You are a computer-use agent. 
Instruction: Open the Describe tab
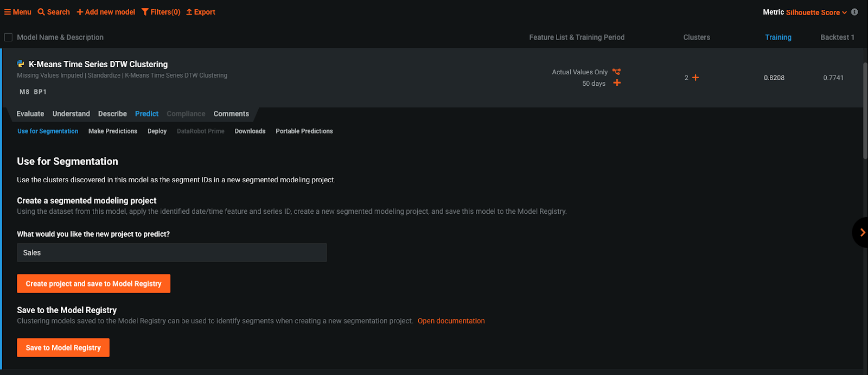click(x=112, y=114)
